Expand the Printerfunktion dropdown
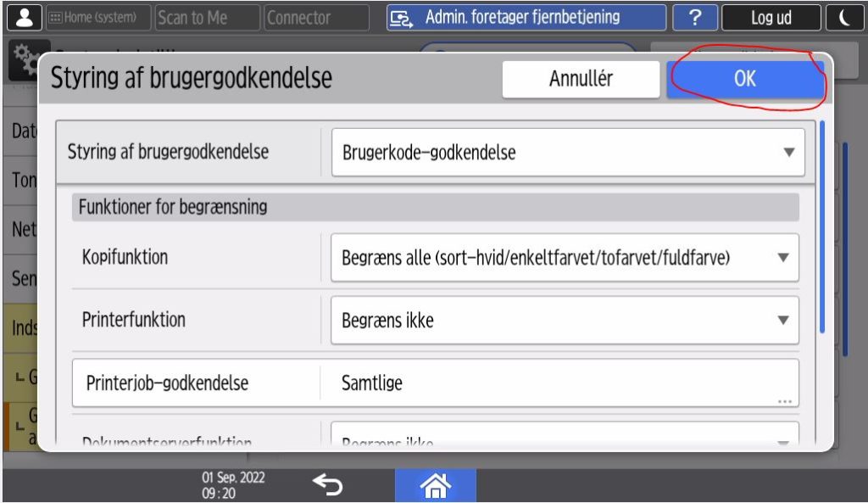Image resolution: width=868 pixels, height=503 pixels. click(565, 321)
